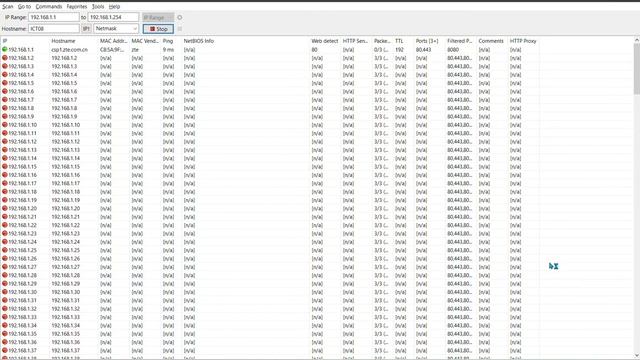Image resolution: width=640 pixels, height=360 pixels.
Task: Click green alive icon of 192.168.1.1
Action: (x=4, y=49)
